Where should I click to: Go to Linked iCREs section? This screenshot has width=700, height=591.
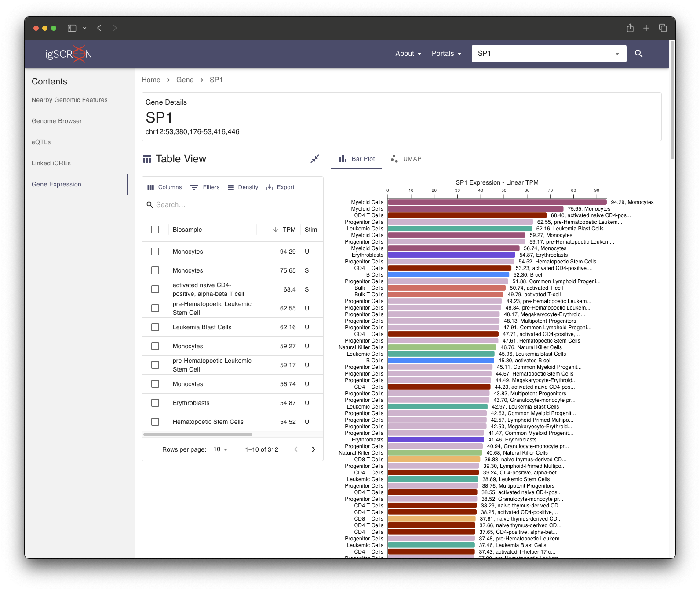(x=51, y=163)
